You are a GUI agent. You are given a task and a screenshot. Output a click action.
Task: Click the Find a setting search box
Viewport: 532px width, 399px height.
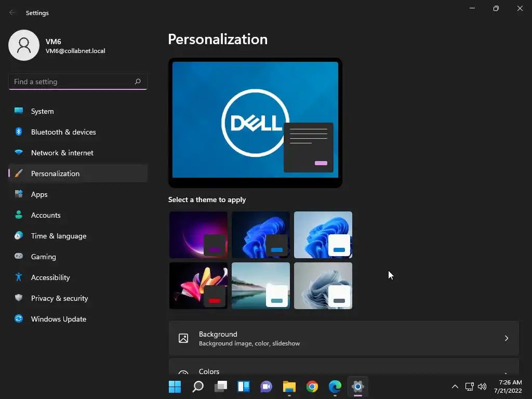[78, 82]
